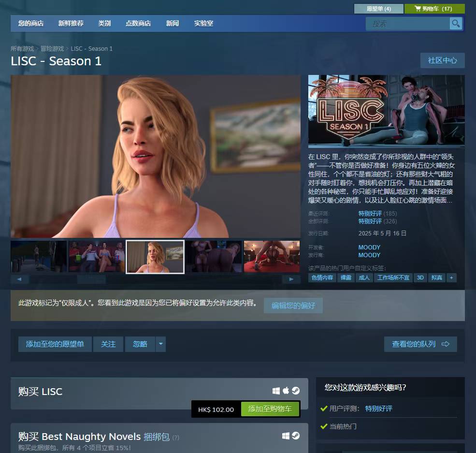This screenshot has height=453, width=476.
Task: Click the large main screenshot
Action: coord(156,156)
